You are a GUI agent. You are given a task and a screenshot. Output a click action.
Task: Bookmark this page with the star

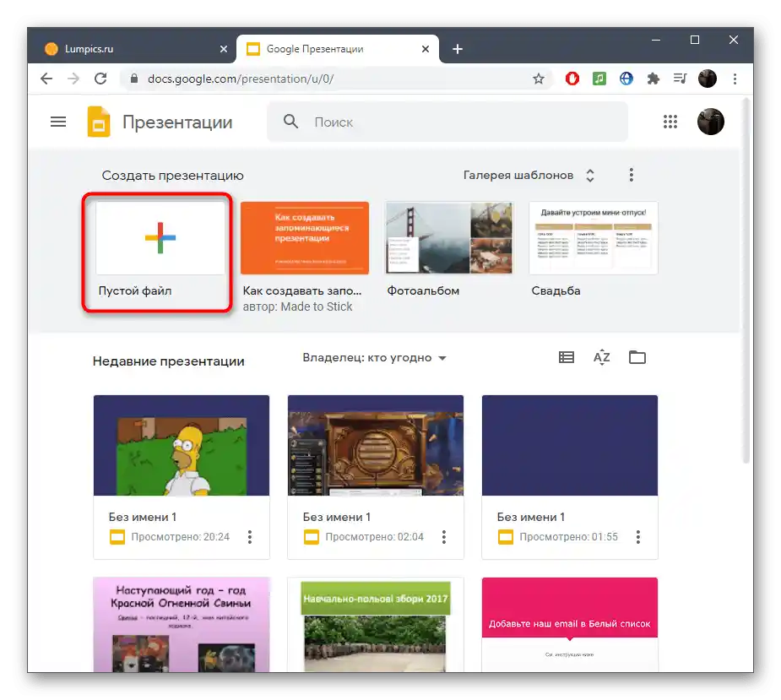point(539,79)
